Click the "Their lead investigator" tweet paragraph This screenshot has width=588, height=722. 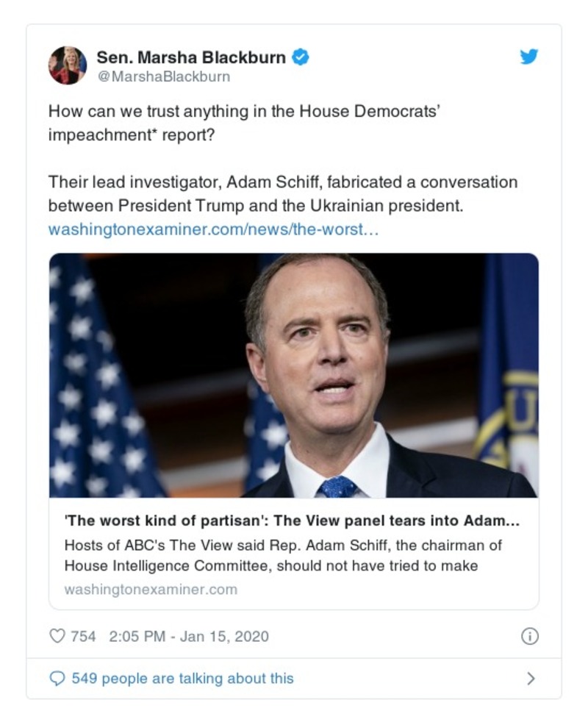tap(282, 193)
